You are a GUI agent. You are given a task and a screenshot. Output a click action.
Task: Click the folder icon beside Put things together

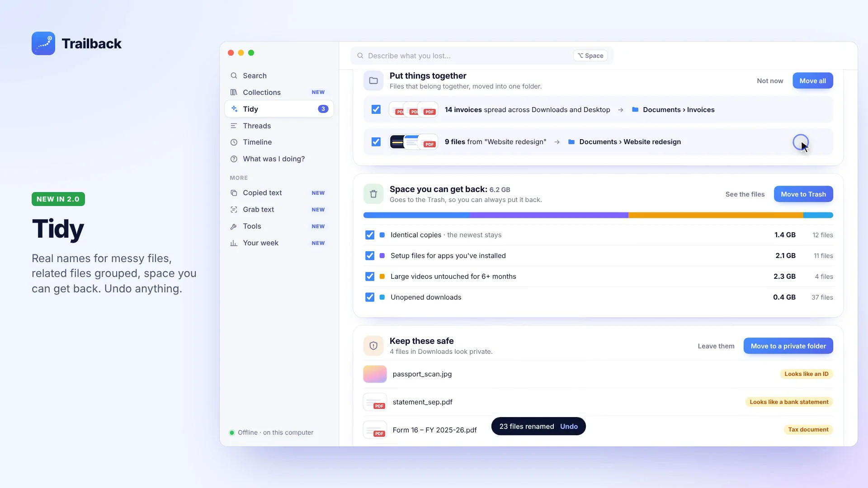pyautogui.click(x=373, y=81)
